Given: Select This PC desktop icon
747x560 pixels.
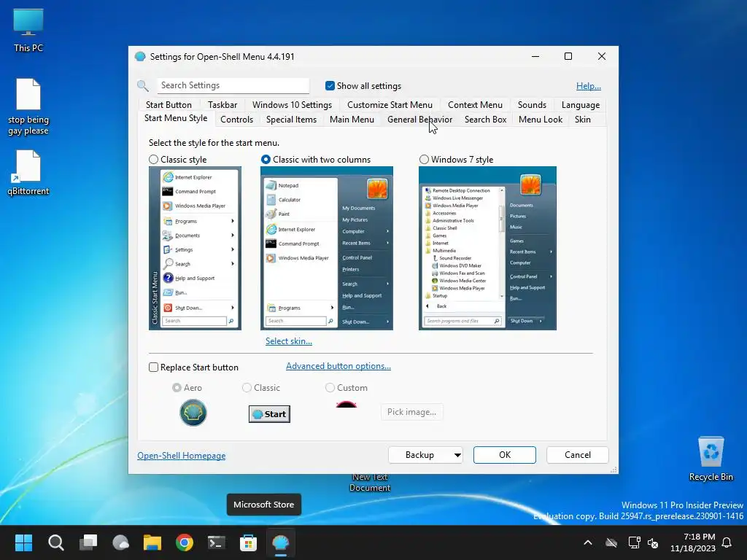Looking at the screenshot, I should tap(28, 31).
